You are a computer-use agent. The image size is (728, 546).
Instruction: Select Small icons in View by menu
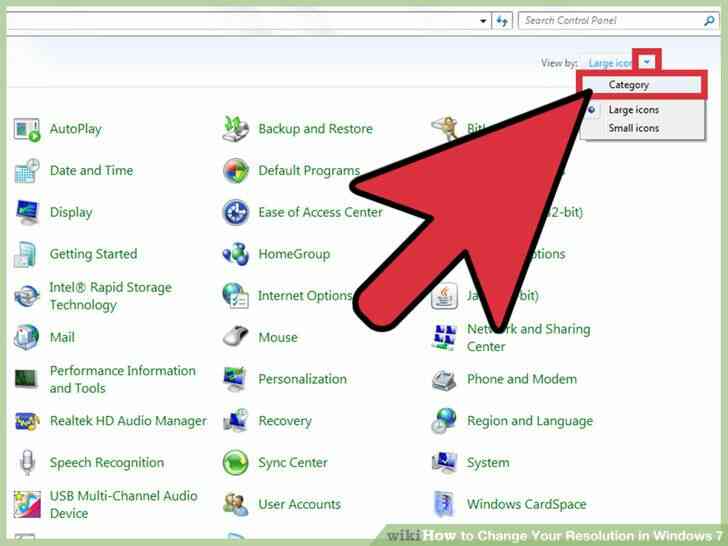point(633,128)
